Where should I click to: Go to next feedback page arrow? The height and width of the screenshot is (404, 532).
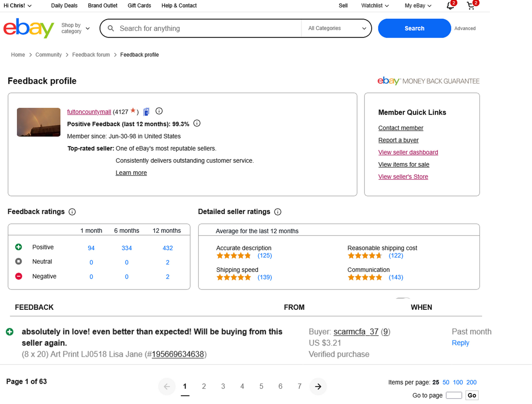[x=318, y=387]
